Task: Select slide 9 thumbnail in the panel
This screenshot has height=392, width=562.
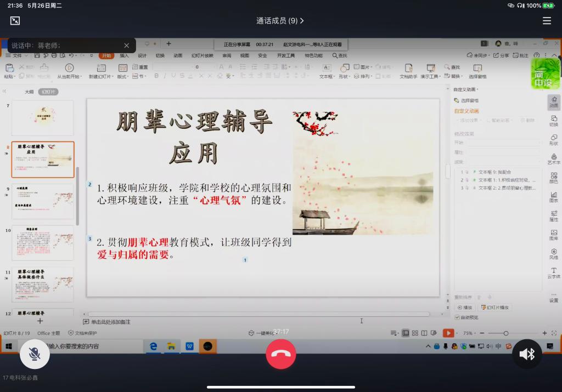Action: 43,201
